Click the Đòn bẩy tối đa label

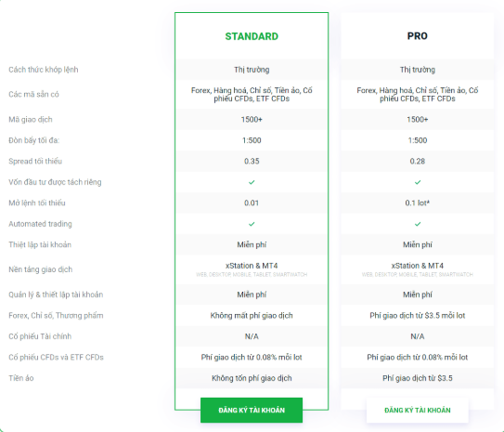pyautogui.click(x=34, y=140)
